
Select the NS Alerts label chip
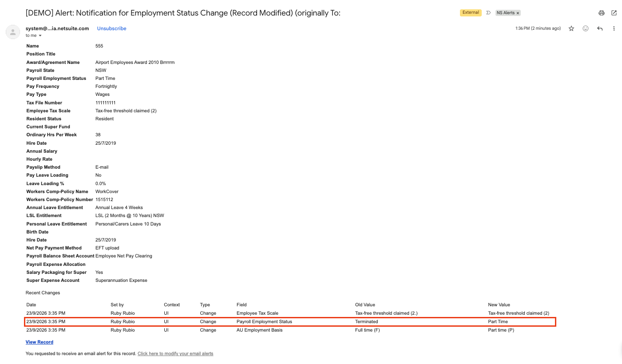(x=506, y=13)
